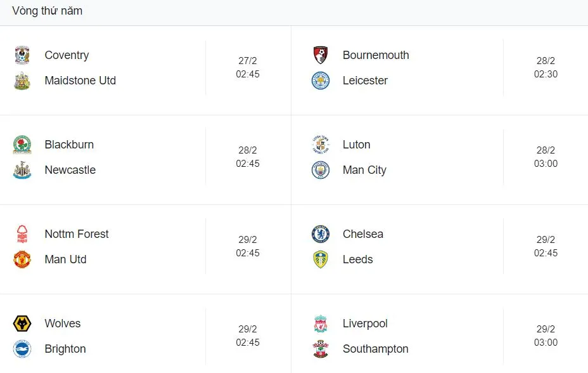Open the Coventry vs Maidstone Utd match
Viewport: 588px width, 373px height.
coord(127,68)
